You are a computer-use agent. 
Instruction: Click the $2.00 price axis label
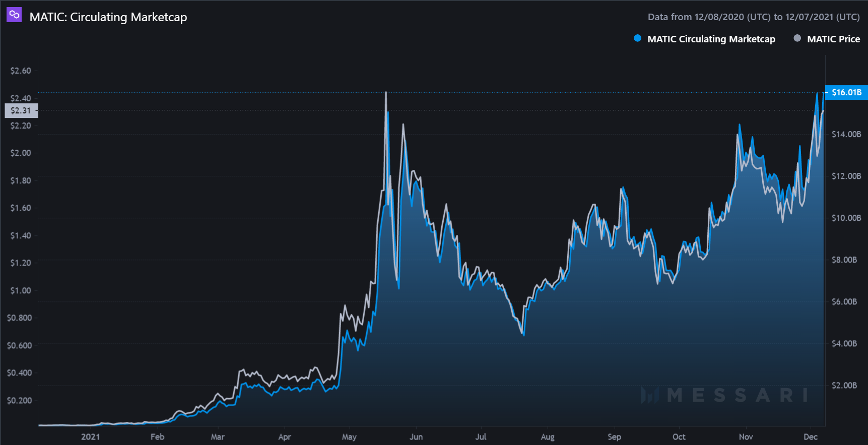click(x=21, y=153)
